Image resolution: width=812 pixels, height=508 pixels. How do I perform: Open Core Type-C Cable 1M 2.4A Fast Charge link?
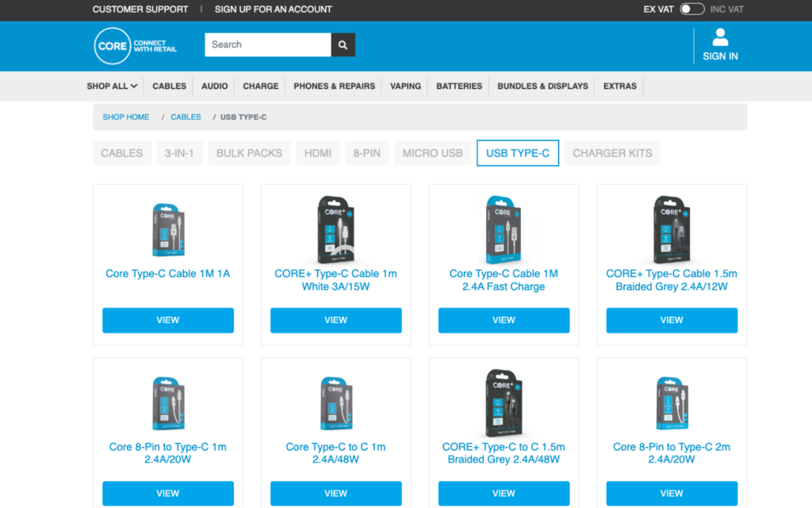point(504,280)
